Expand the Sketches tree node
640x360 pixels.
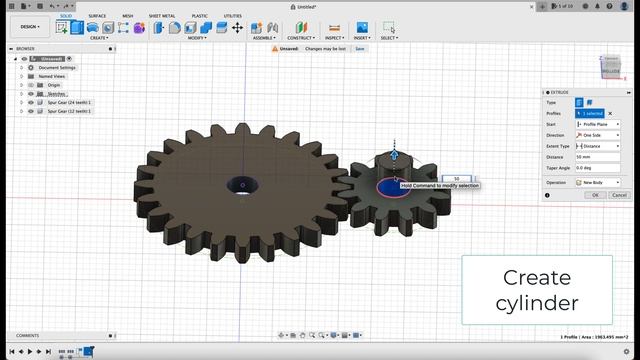pyautogui.click(x=22, y=94)
